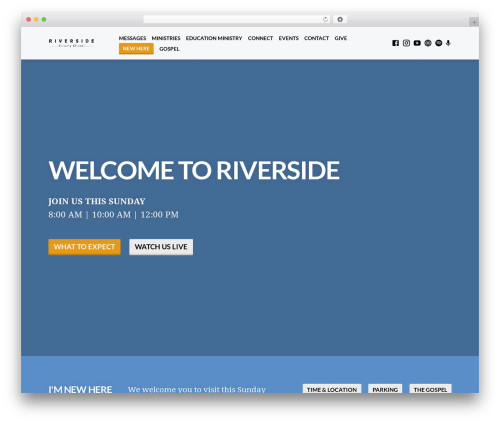Minimize the browser window with yellow button
Screen dimensions: 500x423
pos(36,20)
